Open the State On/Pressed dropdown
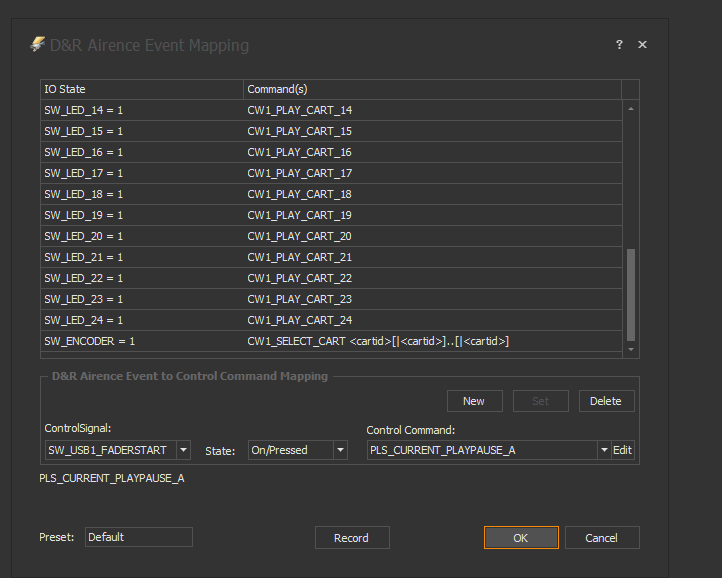The width and height of the screenshot is (722, 578). tap(340, 451)
